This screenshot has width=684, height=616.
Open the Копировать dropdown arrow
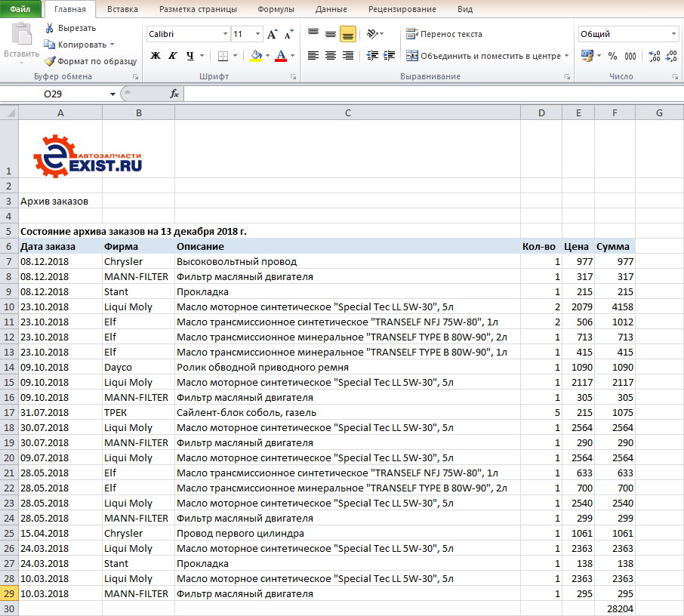coord(112,45)
